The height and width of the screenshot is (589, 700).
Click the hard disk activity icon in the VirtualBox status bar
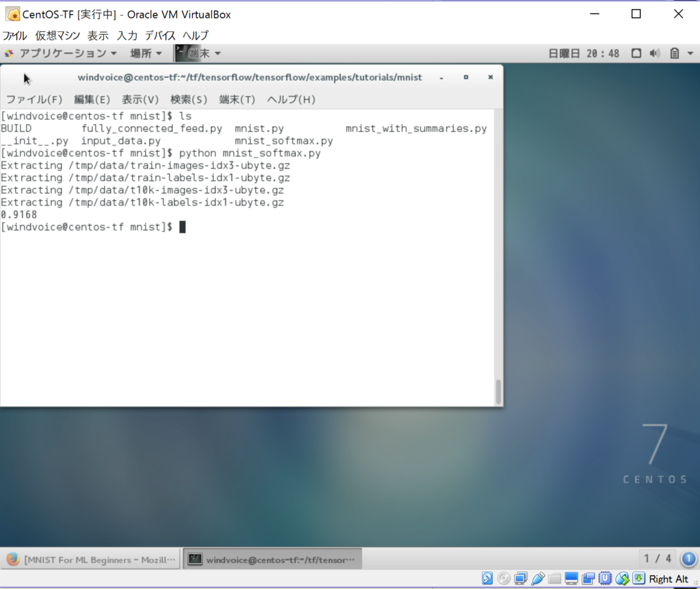(487, 579)
